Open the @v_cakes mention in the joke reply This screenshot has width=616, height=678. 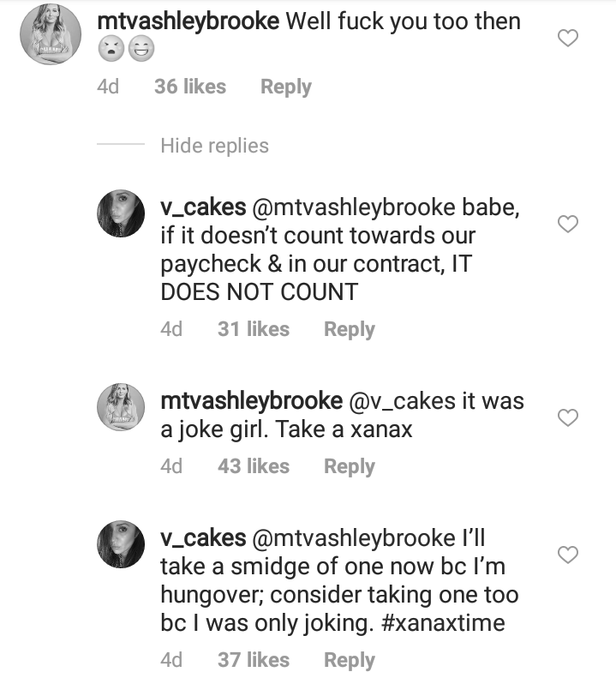(402, 401)
